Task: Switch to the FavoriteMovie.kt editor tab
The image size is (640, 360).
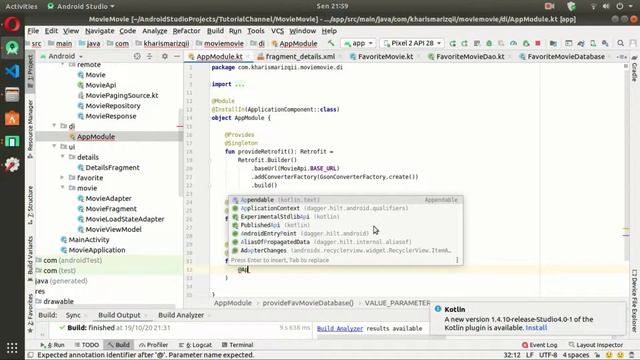Action: tap(385, 56)
